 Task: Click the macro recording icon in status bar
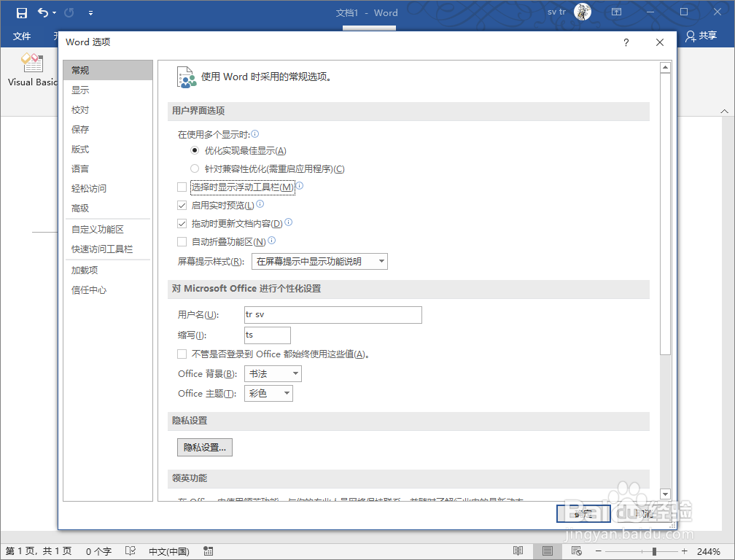(209, 551)
